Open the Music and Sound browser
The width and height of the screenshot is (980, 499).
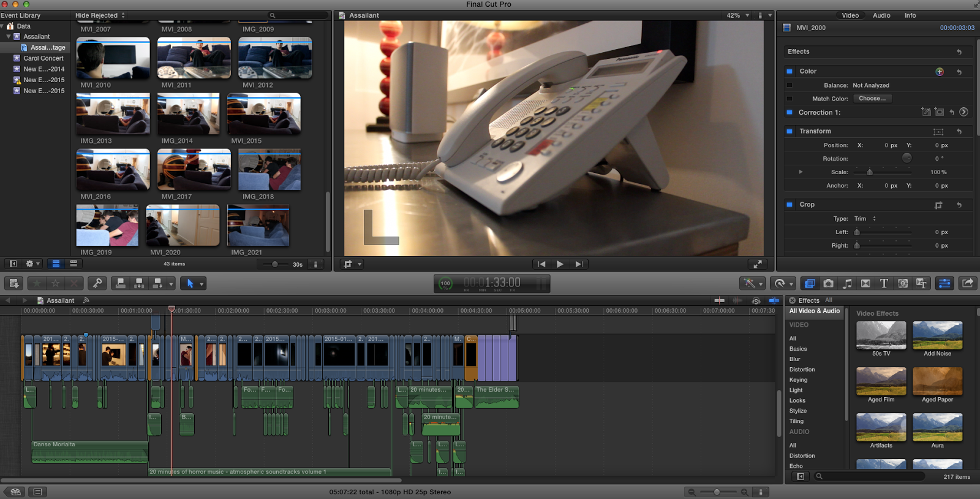[x=847, y=283]
